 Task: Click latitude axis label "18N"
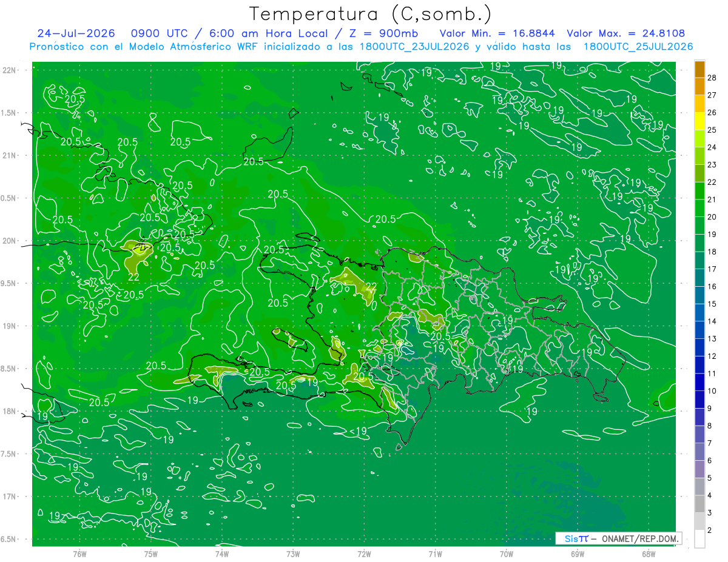click(9, 412)
